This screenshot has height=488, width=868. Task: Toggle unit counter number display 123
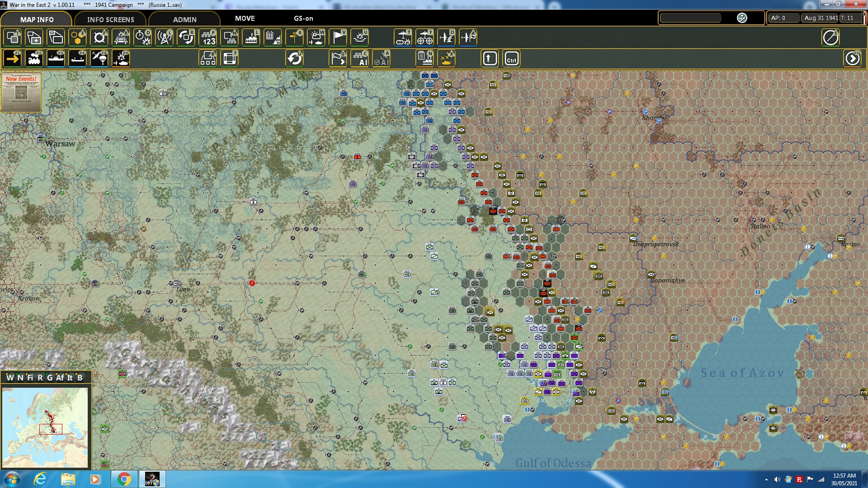208,38
